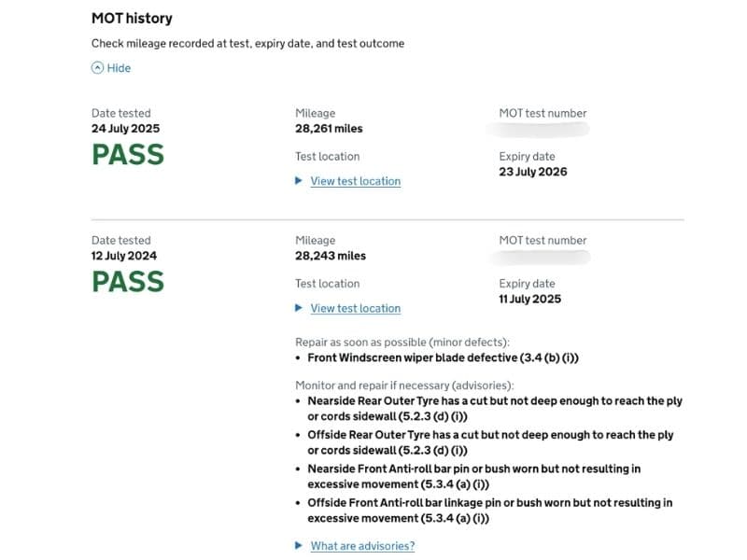Screen dimensions: 747x560
Task: Click the arrow icon next to What are advisories
Action: 299,546
